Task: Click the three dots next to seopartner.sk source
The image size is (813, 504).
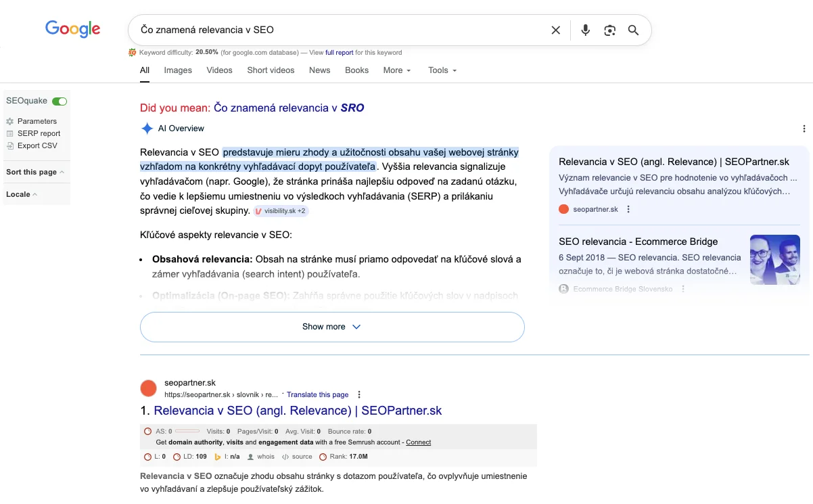Action: (x=628, y=210)
